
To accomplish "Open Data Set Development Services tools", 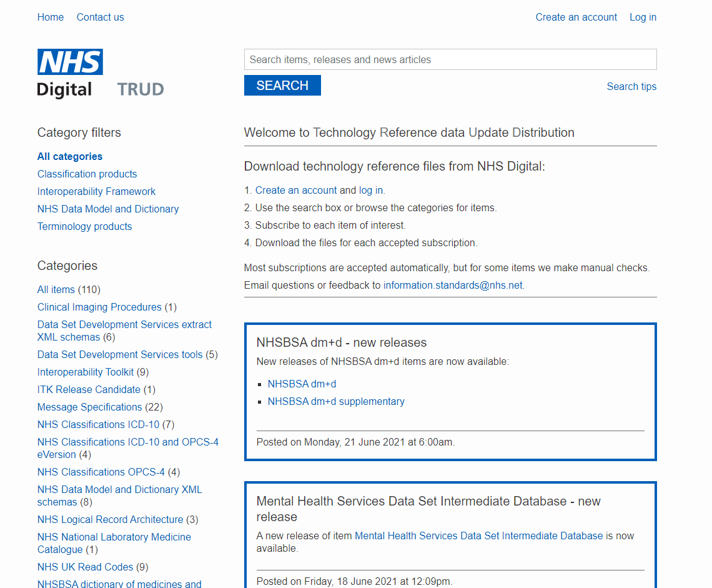I will [x=120, y=354].
